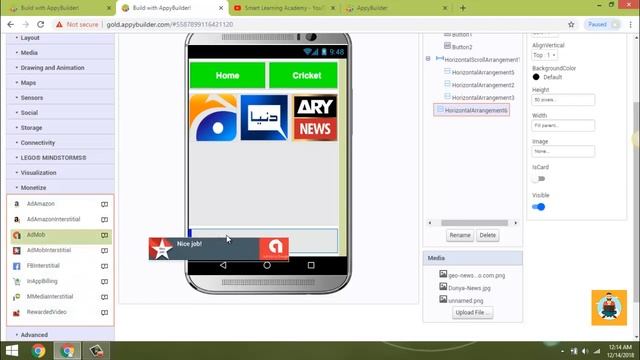The width and height of the screenshot is (640, 360).
Task: Select the FBInterstitial component icon
Action: tap(16, 266)
